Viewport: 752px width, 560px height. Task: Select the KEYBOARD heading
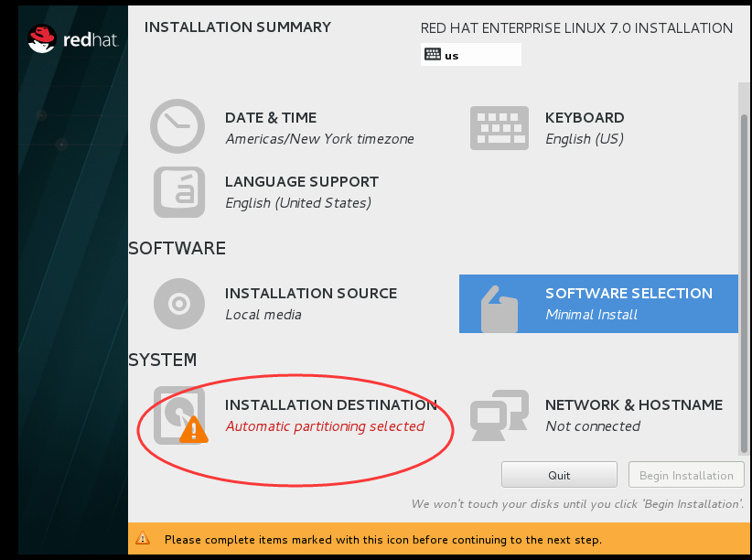585,117
